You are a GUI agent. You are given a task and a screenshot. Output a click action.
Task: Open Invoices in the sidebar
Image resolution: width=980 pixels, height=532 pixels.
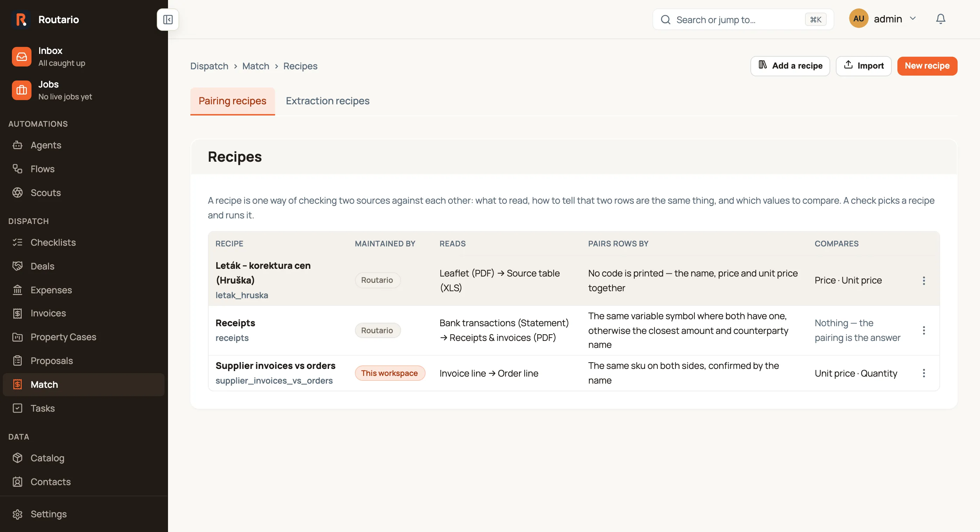84,313
